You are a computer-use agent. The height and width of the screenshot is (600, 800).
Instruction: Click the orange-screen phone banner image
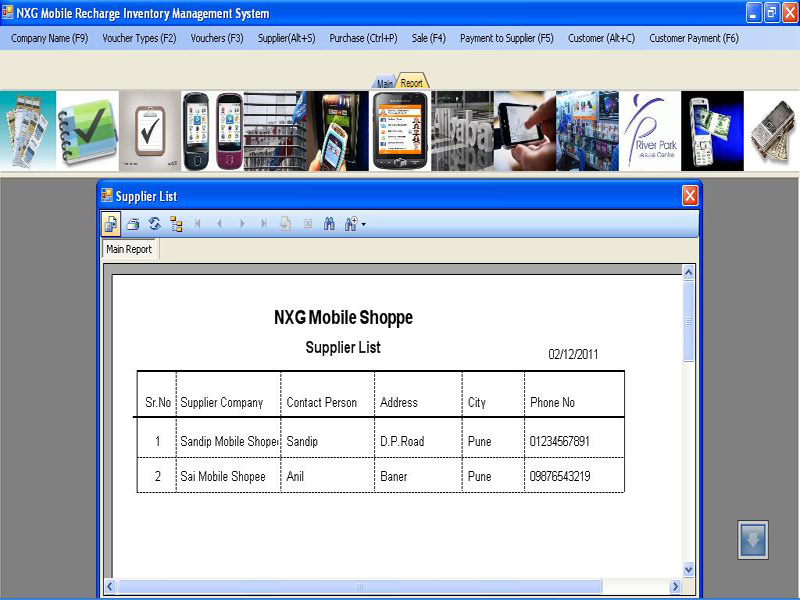point(400,131)
